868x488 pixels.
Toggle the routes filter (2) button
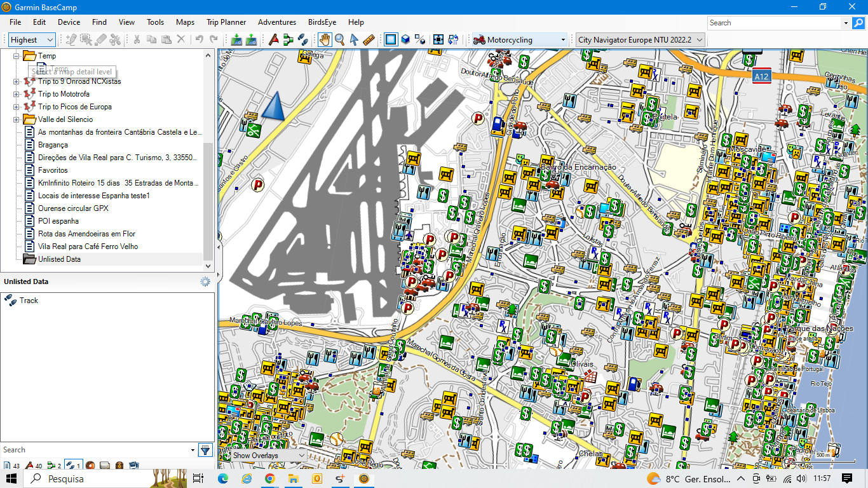[55, 466]
